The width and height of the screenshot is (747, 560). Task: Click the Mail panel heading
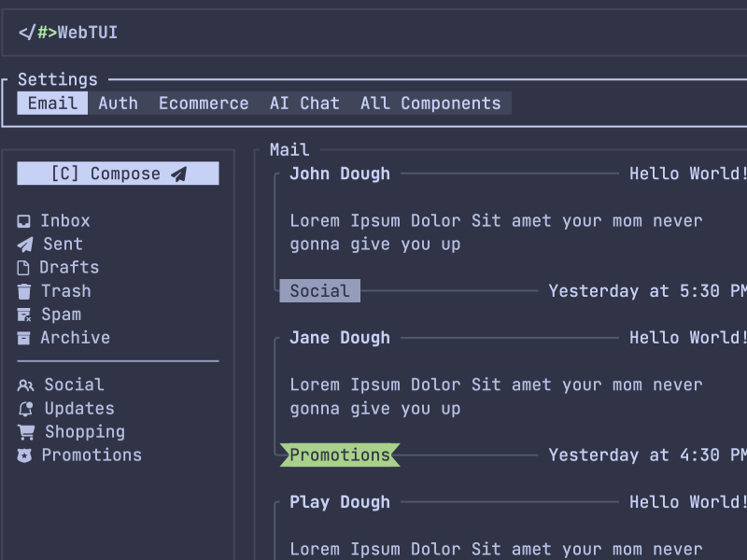(289, 150)
